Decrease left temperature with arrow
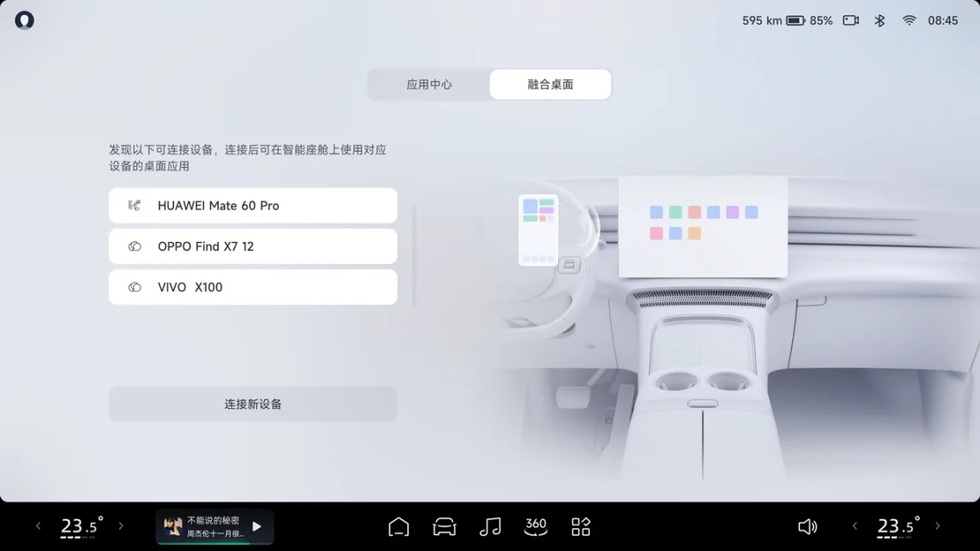Screen dimensions: 980x551 click(x=38, y=526)
